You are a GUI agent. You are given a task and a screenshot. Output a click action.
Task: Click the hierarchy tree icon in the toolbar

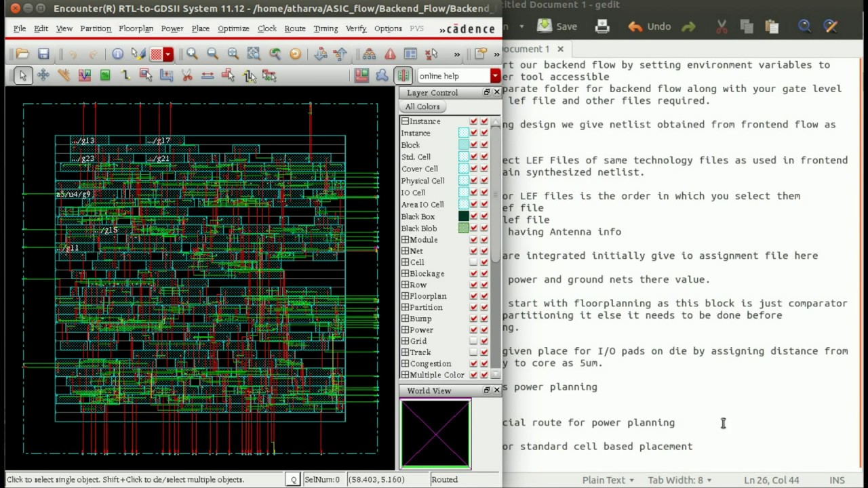(x=369, y=54)
